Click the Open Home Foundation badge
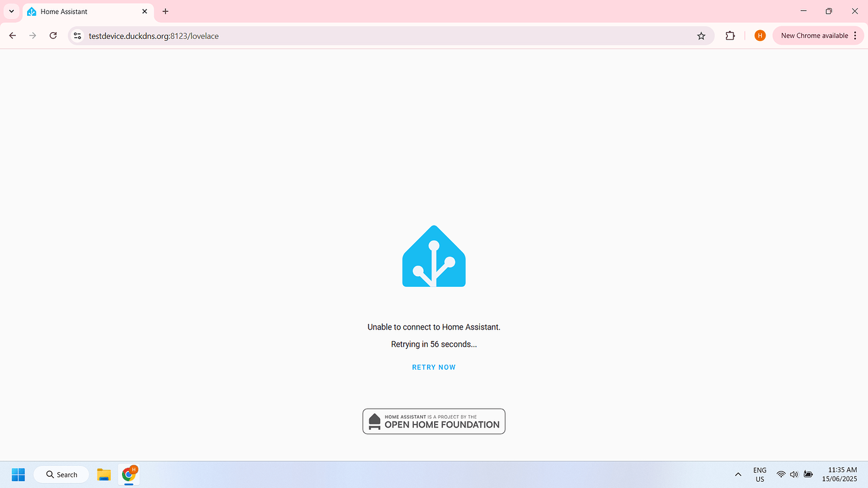 click(433, 421)
